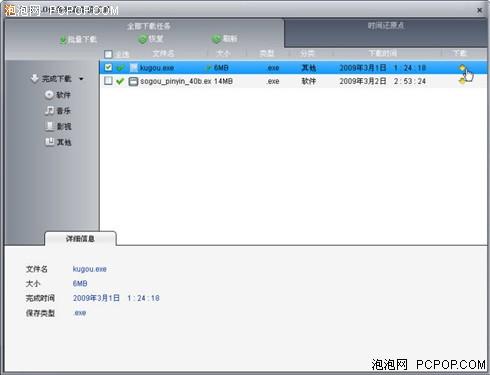Click the green 恢复 restore icon

pyautogui.click(x=143, y=39)
